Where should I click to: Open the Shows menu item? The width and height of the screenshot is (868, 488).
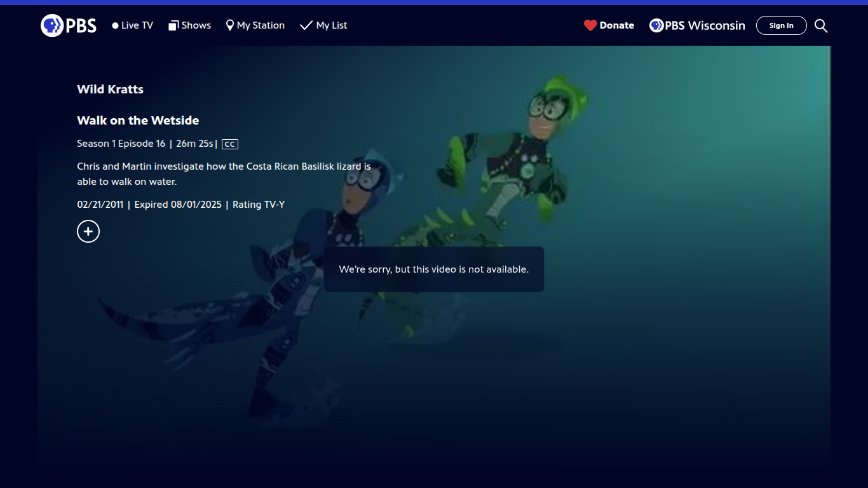click(x=189, y=25)
